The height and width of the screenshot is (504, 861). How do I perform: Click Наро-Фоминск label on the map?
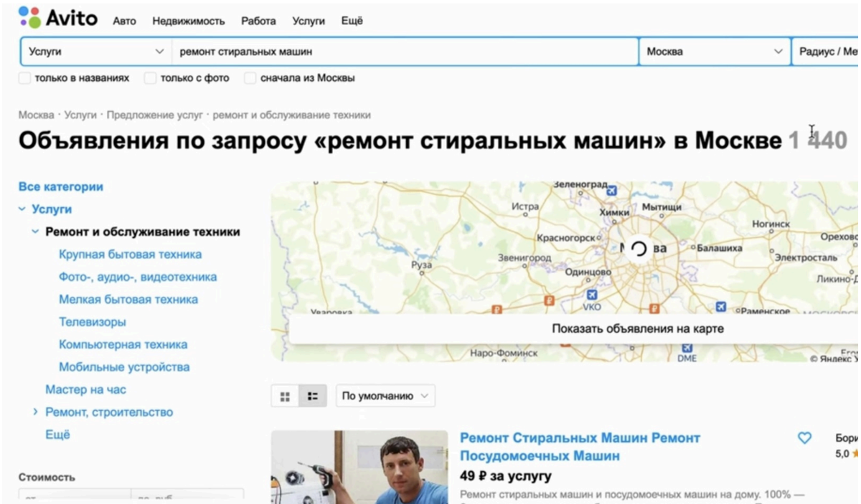504,353
